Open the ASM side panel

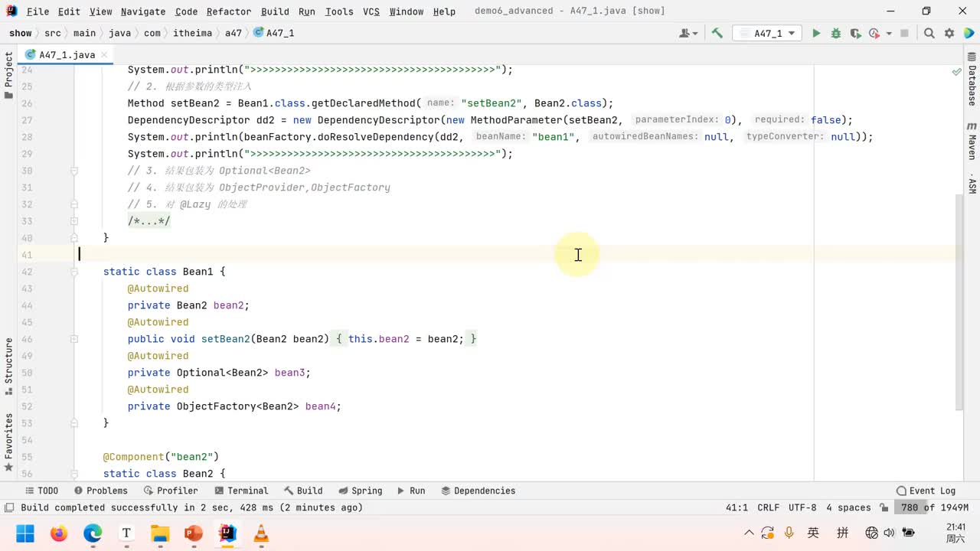pos(972,184)
